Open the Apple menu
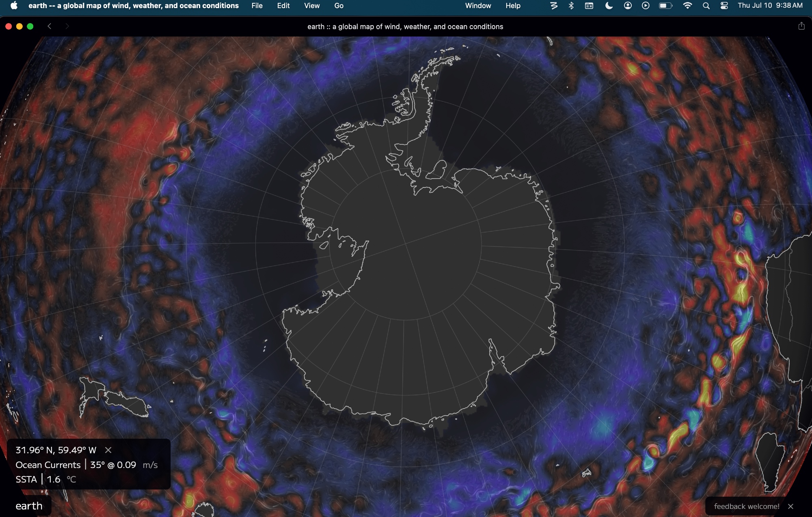812x517 pixels. [14, 6]
